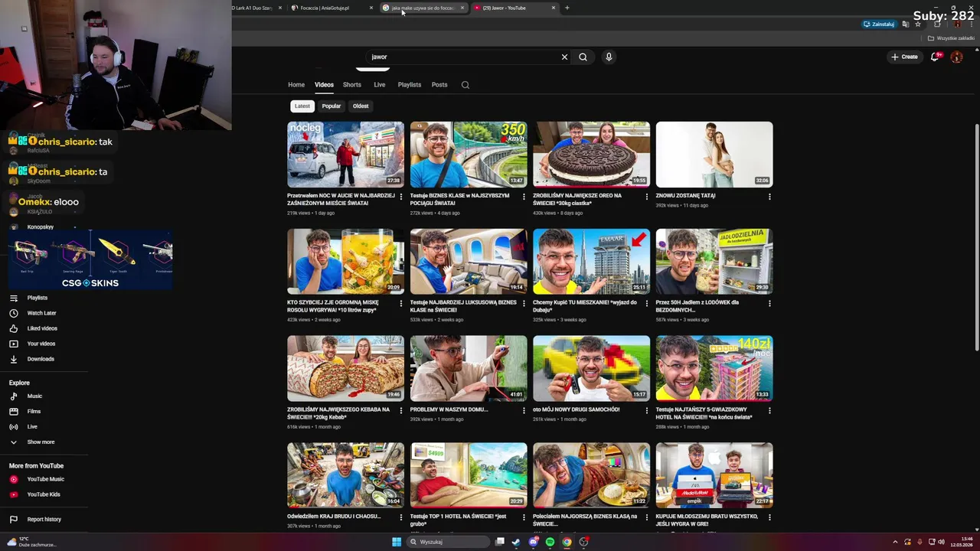Open the giant kebab video thumbnail
Screen dimensions: 980x551
tap(345, 368)
